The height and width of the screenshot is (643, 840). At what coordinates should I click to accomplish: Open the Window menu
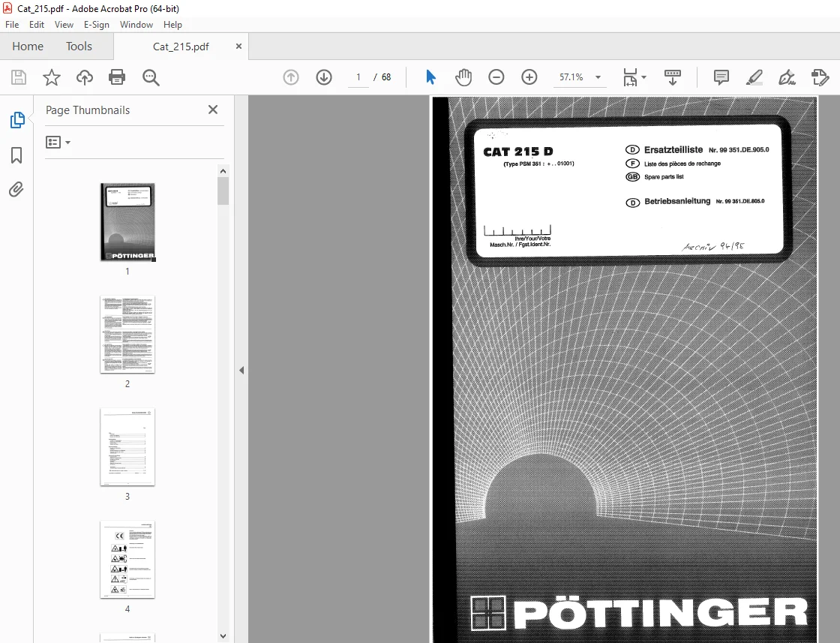click(136, 25)
